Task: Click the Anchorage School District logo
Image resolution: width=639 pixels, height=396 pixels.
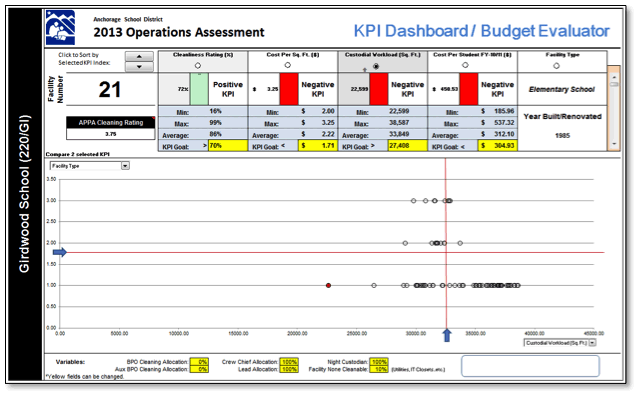Action: click(60, 28)
